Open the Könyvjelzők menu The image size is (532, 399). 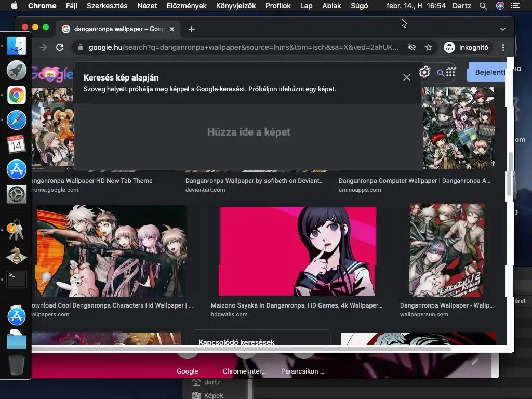point(236,6)
